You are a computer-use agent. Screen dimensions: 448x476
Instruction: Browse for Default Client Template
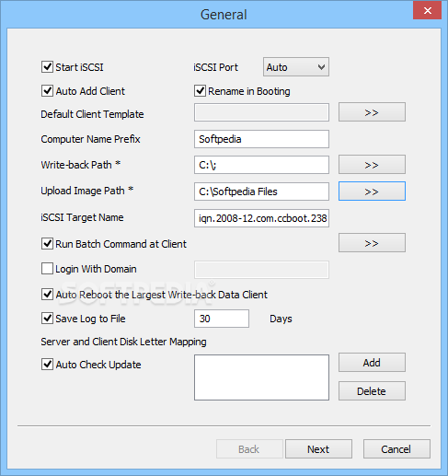pos(372,112)
